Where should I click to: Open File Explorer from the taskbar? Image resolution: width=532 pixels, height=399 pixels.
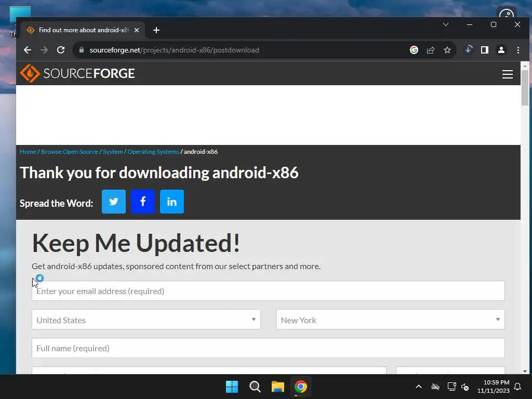point(278,387)
